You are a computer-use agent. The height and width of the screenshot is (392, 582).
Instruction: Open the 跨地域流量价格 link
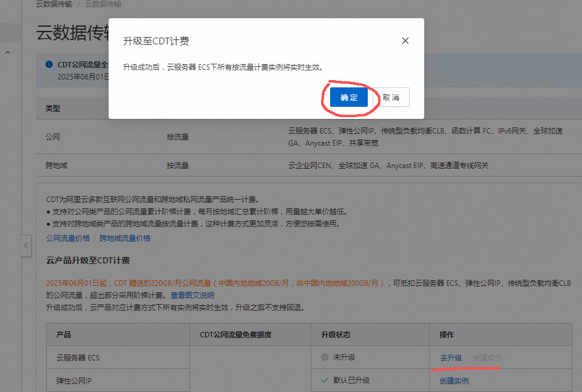coord(125,238)
